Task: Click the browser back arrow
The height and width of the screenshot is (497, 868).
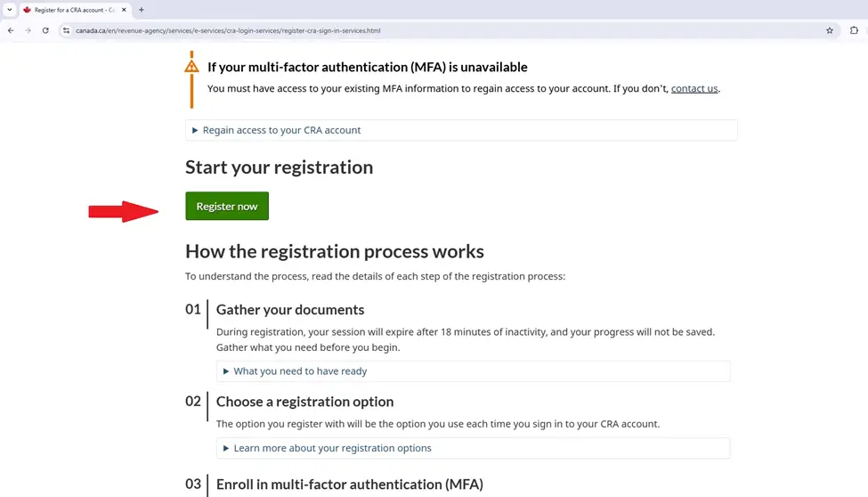Action: (x=10, y=30)
